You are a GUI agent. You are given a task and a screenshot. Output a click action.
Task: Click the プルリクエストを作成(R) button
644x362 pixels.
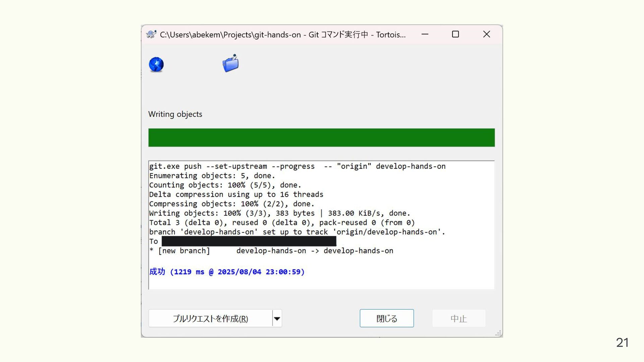[x=210, y=318]
